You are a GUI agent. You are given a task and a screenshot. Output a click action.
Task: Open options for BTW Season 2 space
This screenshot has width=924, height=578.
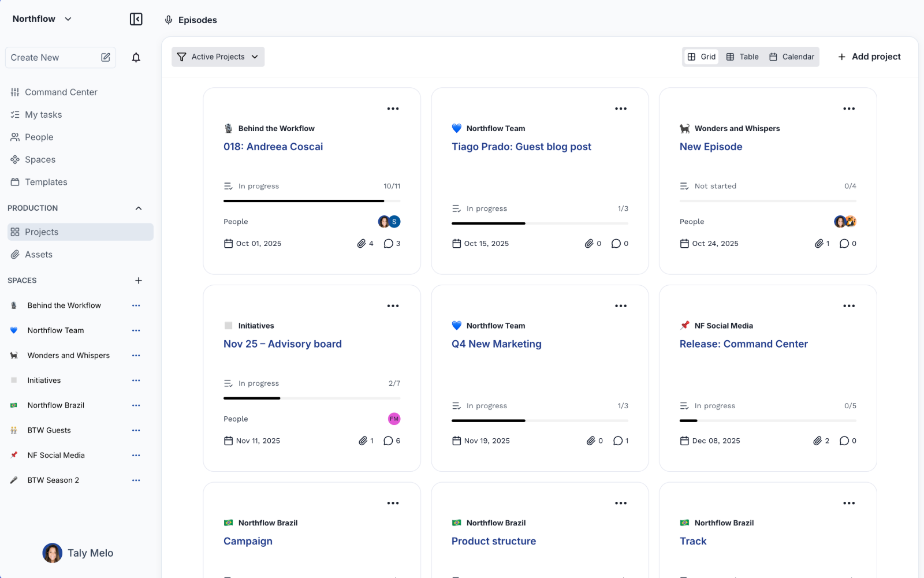136,480
